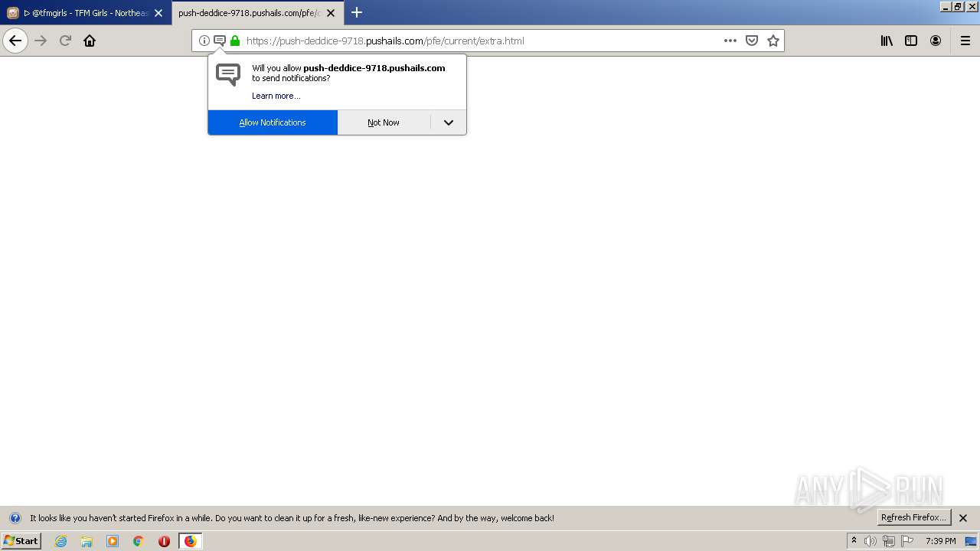Close the push-deddice pushails tab
This screenshot has height=551, width=980.
coord(331,13)
